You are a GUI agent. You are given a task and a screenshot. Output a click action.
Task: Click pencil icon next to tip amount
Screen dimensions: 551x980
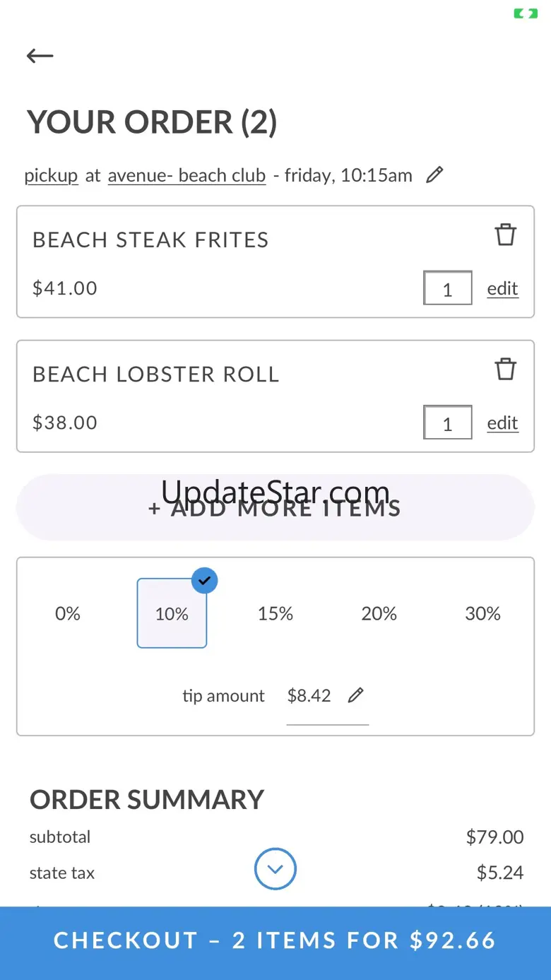click(x=356, y=695)
